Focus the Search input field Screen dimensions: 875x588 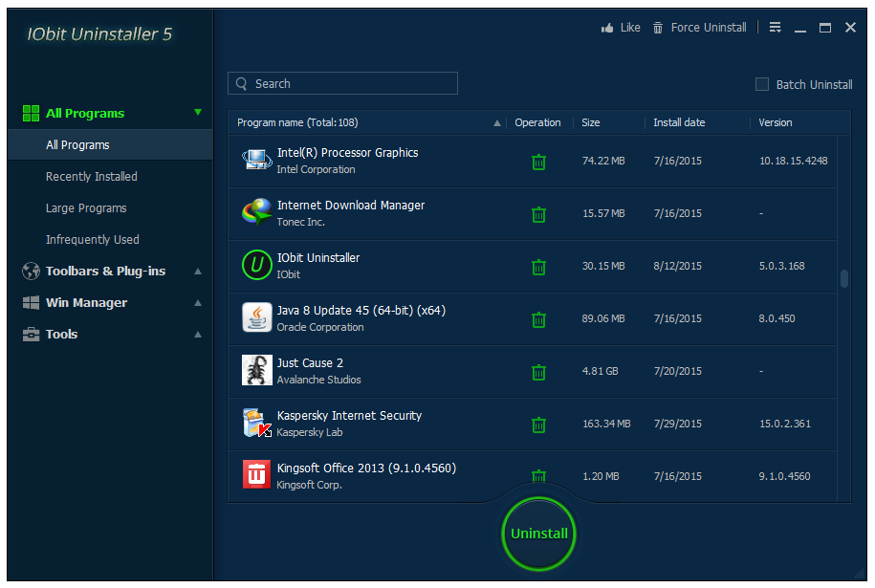coord(342,83)
